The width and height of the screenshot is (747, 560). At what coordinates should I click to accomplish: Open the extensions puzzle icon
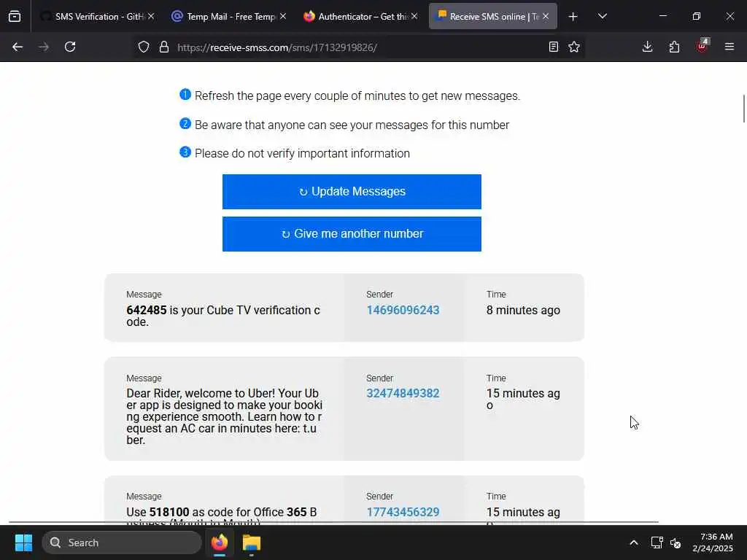coord(674,47)
